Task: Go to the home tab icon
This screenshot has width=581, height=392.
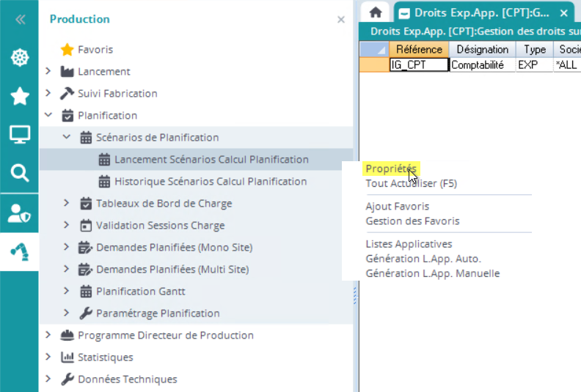Action: (x=376, y=12)
